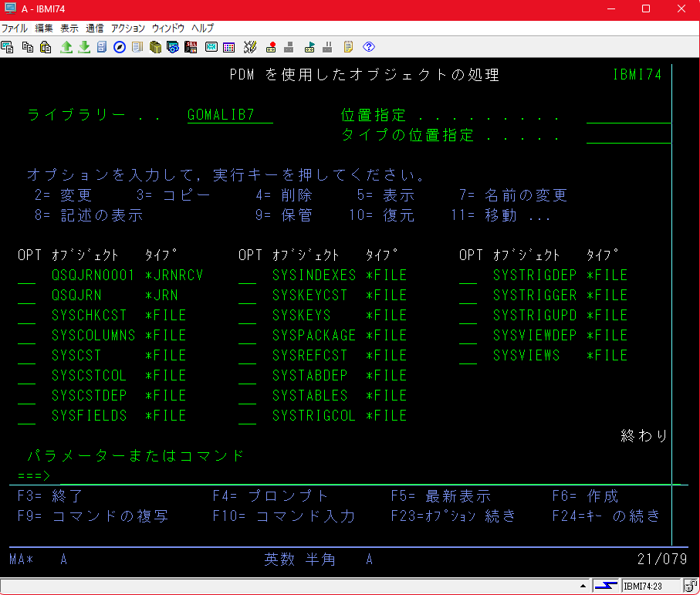The width and height of the screenshot is (700, 595).
Task: Click the GOMALIB7 library field
Action: [230, 115]
